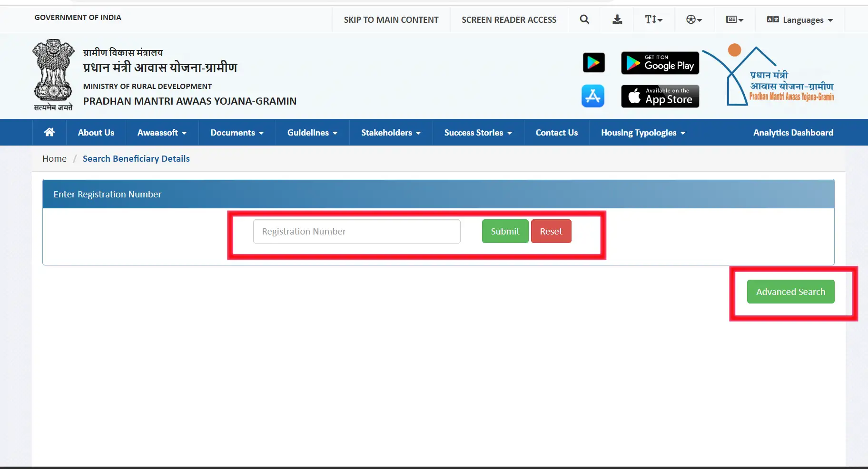This screenshot has height=469, width=868.
Task: Expand the Success Stories menu
Action: point(478,133)
